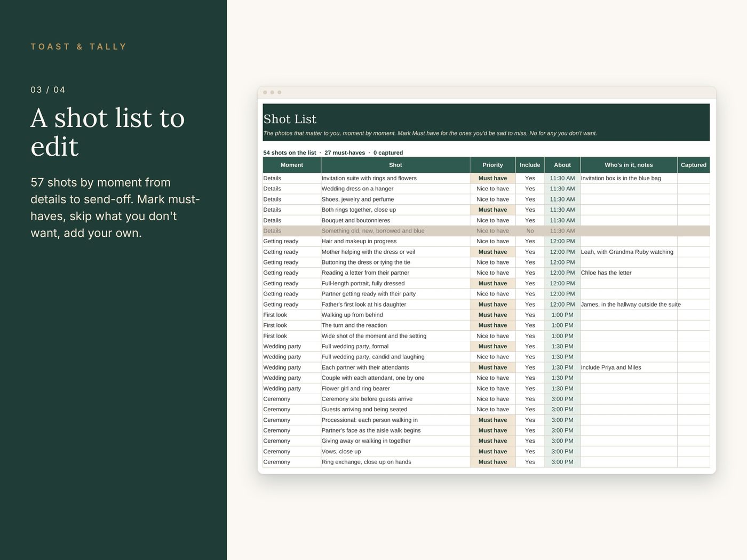
Task: Select 'Invitation box is in the blue bag' note
Action: pyautogui.click(x=629, y=178)
